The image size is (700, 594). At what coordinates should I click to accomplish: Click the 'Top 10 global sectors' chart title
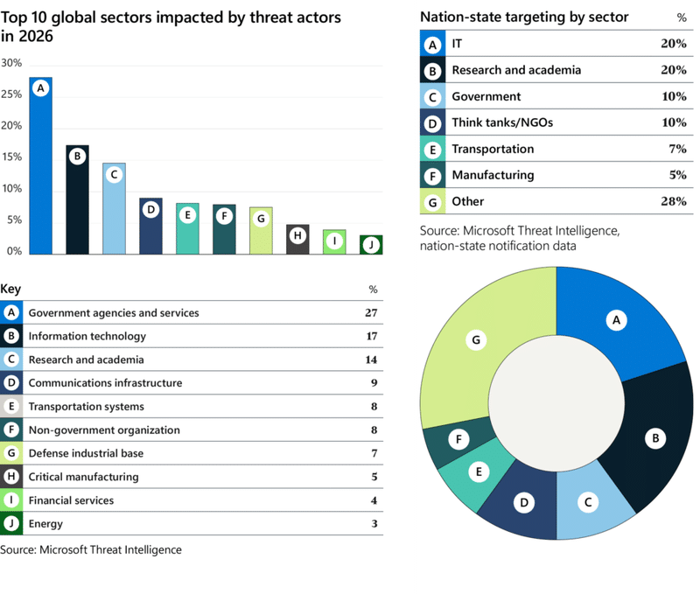point(171,26)
